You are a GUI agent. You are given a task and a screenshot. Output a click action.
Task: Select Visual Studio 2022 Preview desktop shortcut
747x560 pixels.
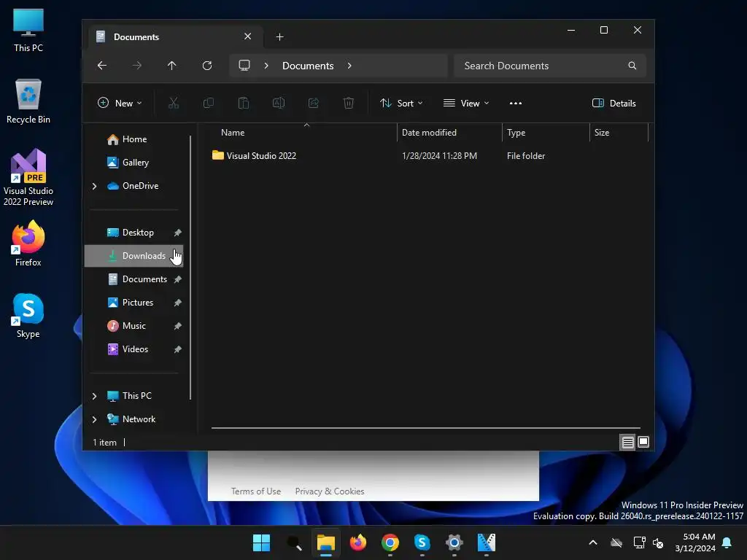point(28,178)
